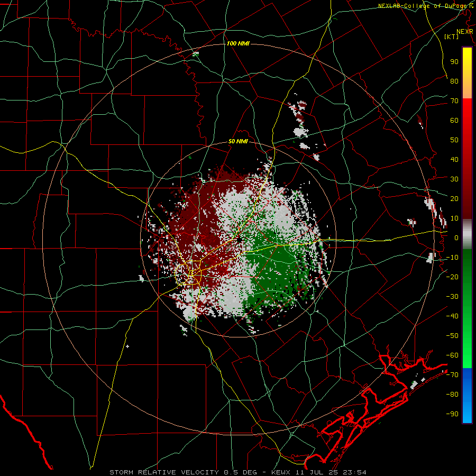Click the 50 NMI range ring label

(x=238, y=141)
